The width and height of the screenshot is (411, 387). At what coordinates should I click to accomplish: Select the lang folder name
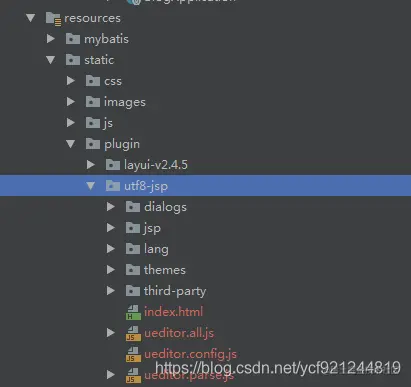[x=156, y=249]
